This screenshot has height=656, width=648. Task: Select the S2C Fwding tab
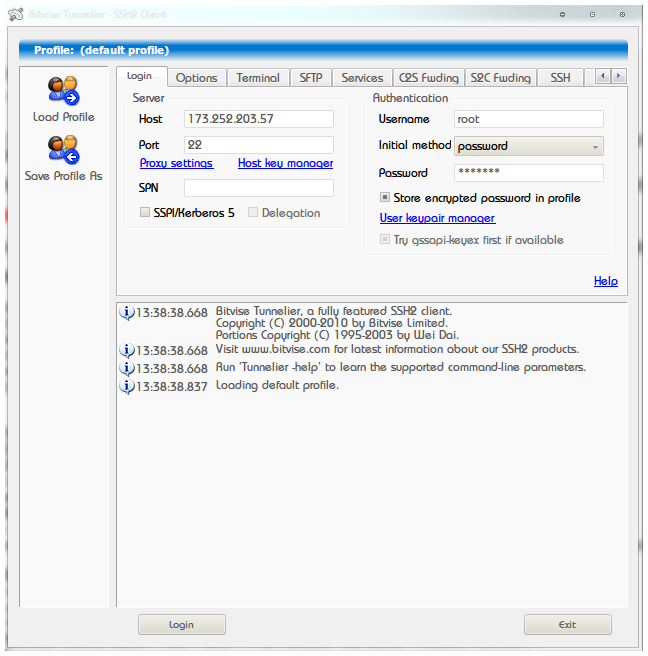[x=501, y=78]
